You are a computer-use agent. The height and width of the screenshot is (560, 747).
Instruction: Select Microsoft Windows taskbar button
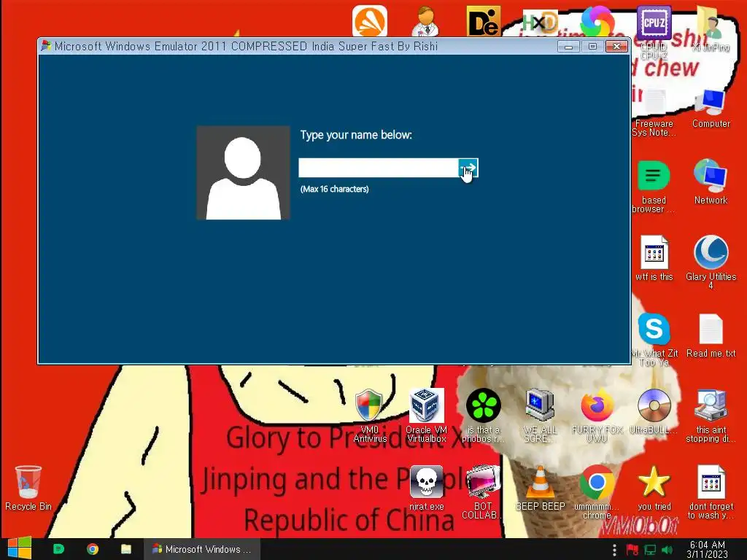coord(202,549)
